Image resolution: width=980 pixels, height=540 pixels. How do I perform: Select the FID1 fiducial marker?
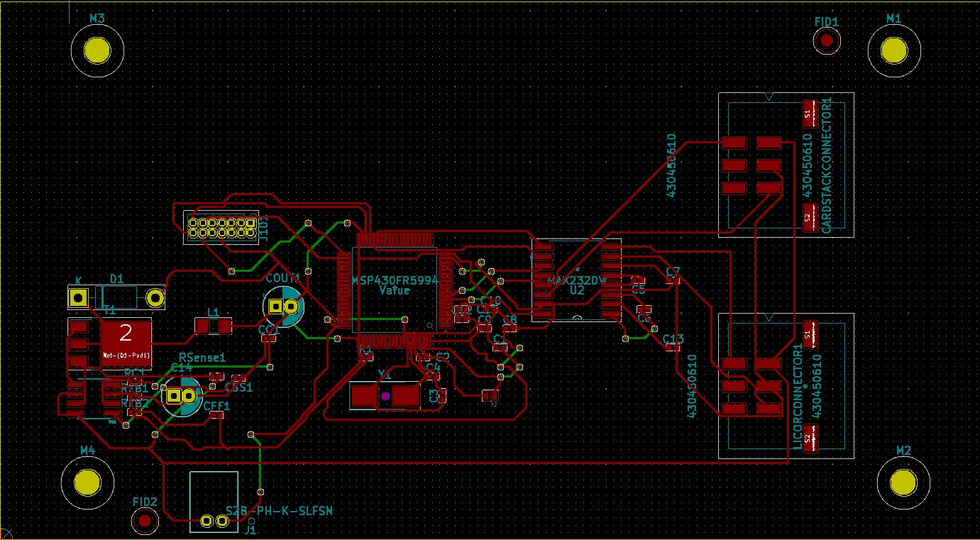point(826,41)
